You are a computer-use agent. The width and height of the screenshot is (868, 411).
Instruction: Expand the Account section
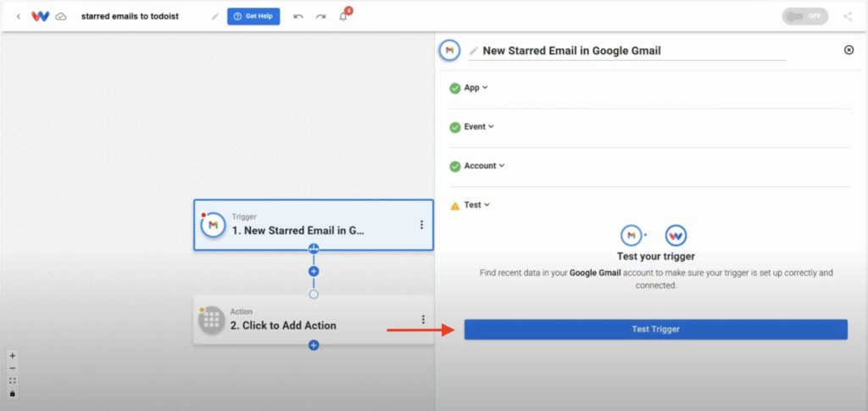click(x=484, y=165)
